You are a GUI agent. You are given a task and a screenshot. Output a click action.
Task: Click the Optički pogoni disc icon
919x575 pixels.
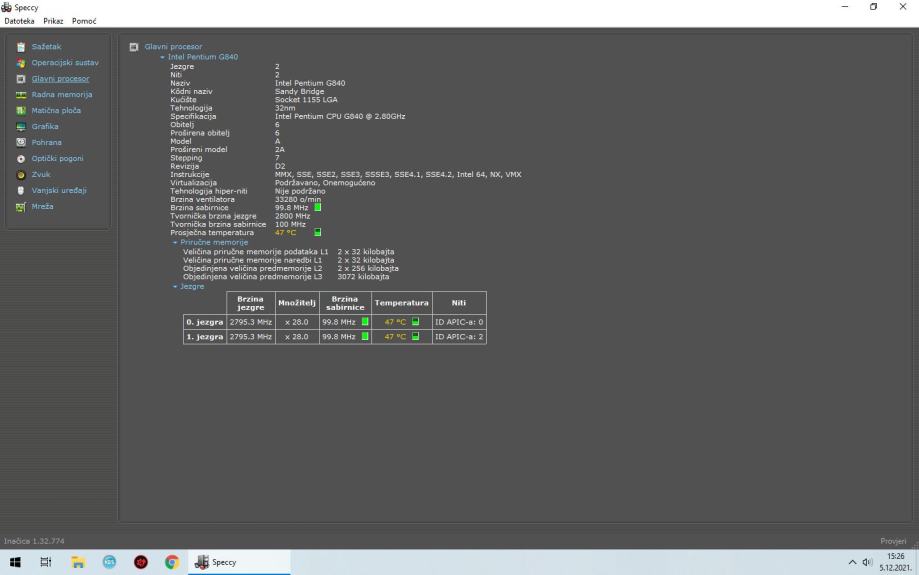tap(21, 159)
